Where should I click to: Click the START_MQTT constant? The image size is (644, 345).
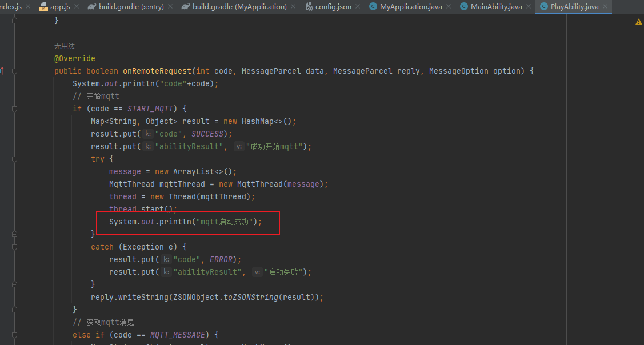point(150,109)
